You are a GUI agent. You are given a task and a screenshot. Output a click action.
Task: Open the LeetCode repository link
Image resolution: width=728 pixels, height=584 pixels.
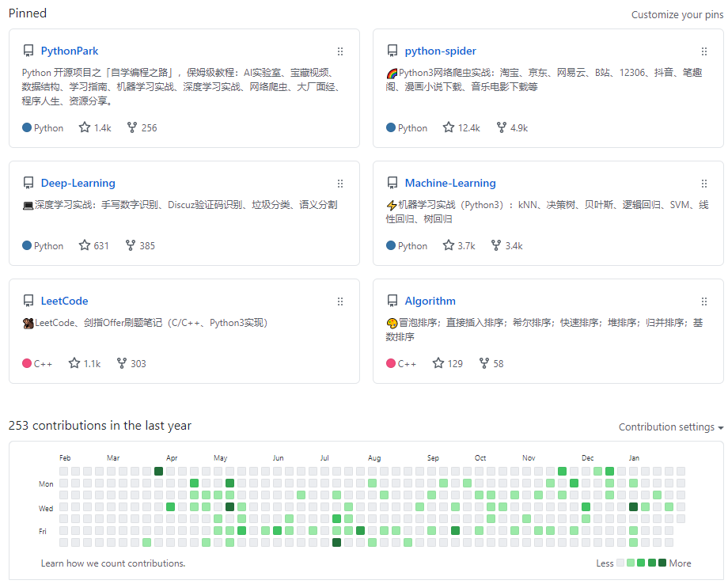pos(65,301)
